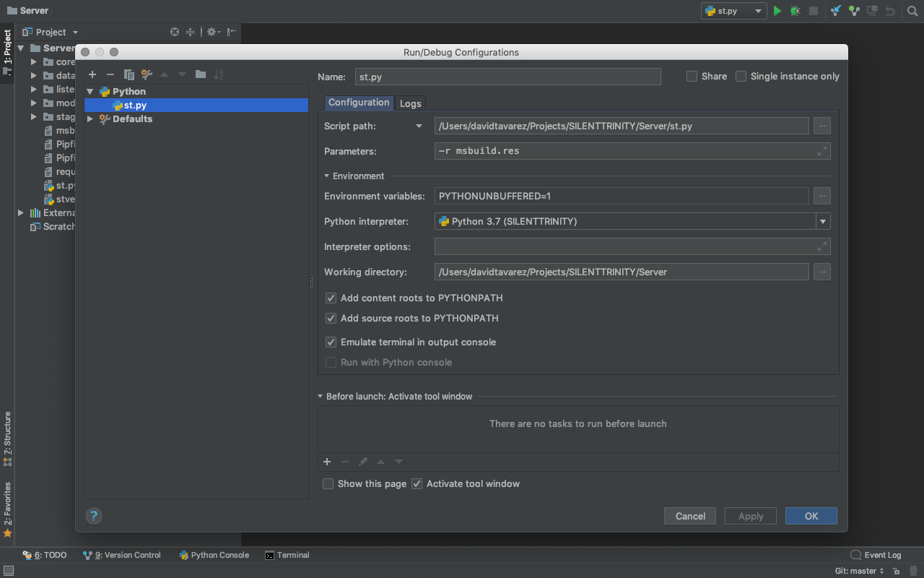Add new configuration with plus icon

point(92,74)
